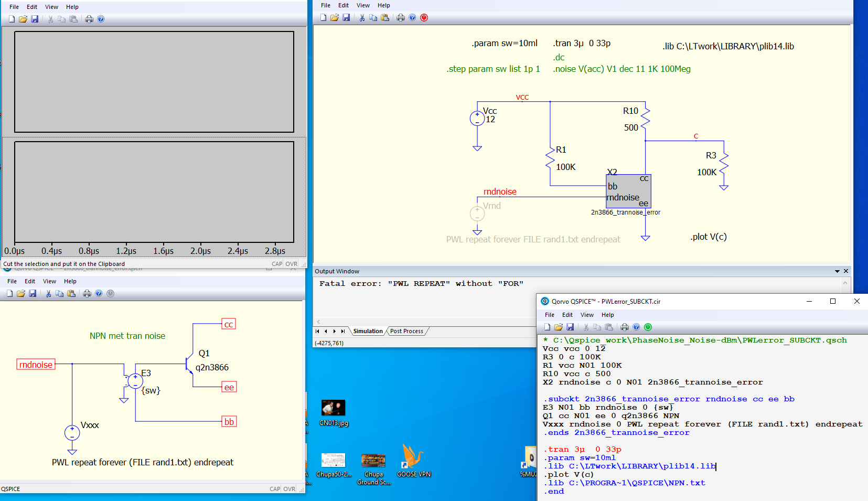Save the PWLerror_SUBCKT netlist with the disk icon
Image resolution: width=868 pixels, height=501 pixels.
click(x=571, y=327)
